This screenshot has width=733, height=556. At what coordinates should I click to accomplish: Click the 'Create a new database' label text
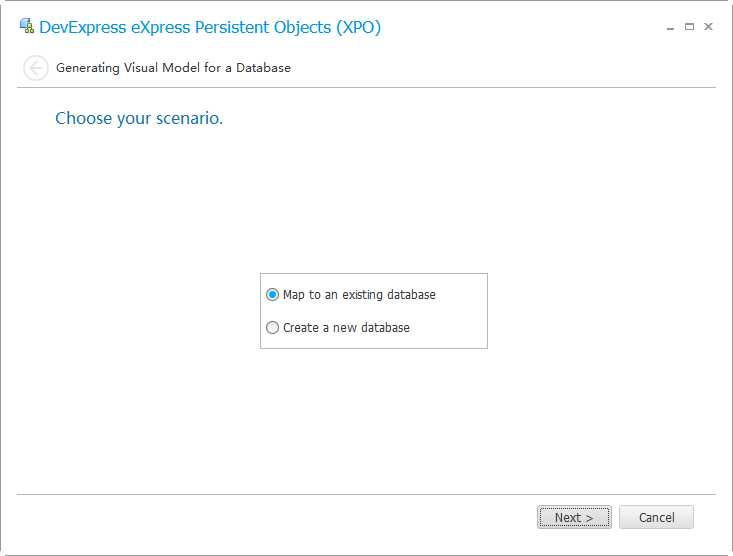tap(346, 327)
